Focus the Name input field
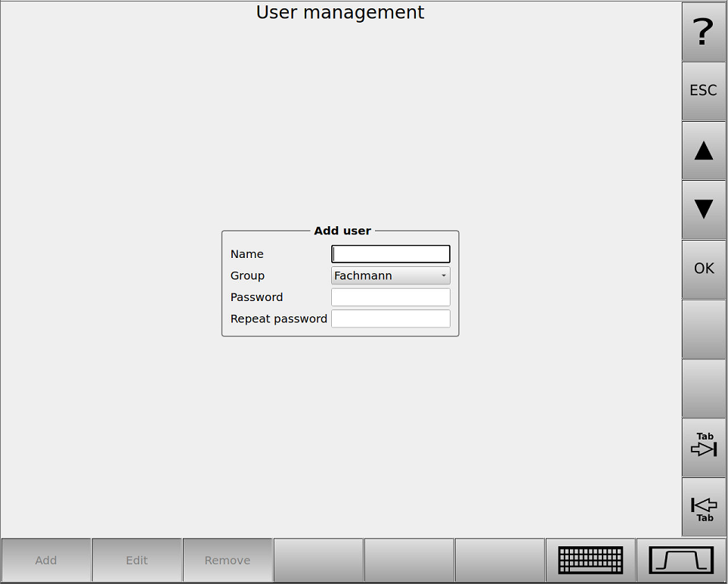This screenshot has height=584, width=728. pyautogui.click(x=390, y=254)
